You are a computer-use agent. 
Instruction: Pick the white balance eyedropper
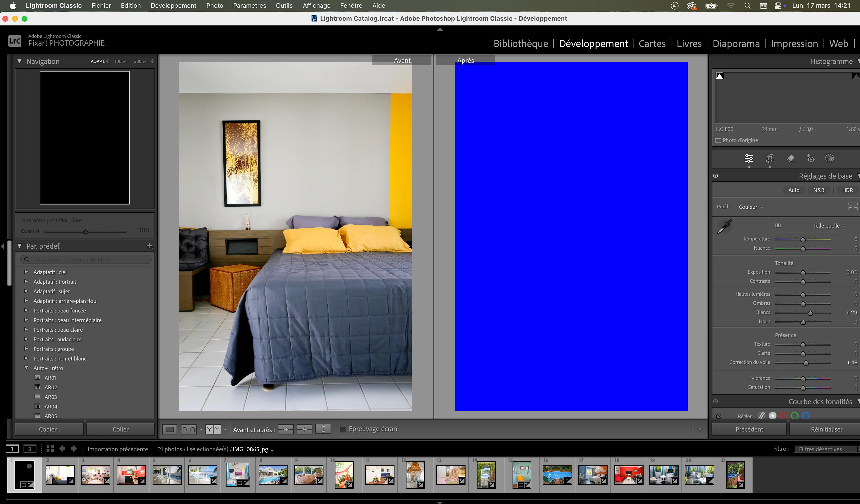tap(724, 227)
